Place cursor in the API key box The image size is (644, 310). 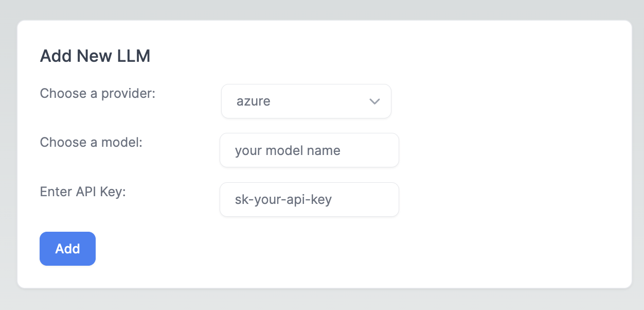click(x=309, y=199)
